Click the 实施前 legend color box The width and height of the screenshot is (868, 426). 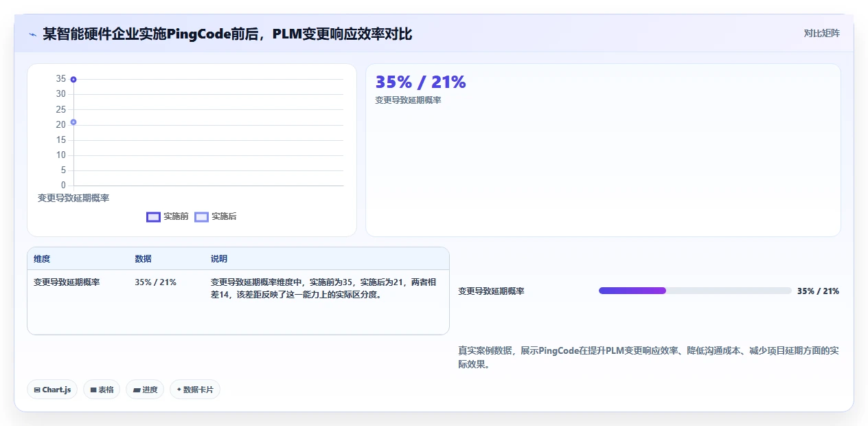(x=153, y=217)
